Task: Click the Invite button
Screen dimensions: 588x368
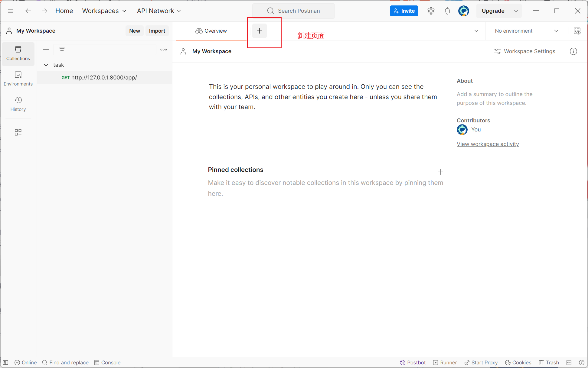Action: tap(404, 11)
